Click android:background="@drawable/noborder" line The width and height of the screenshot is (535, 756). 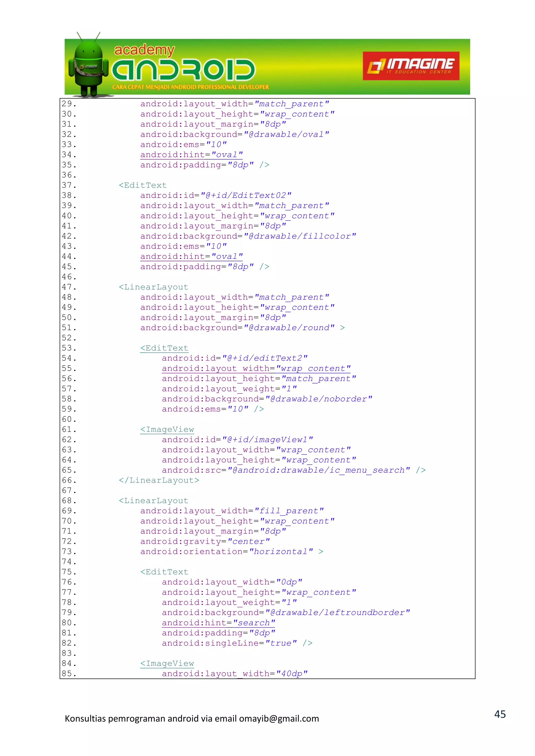click(x=267, y=399)
